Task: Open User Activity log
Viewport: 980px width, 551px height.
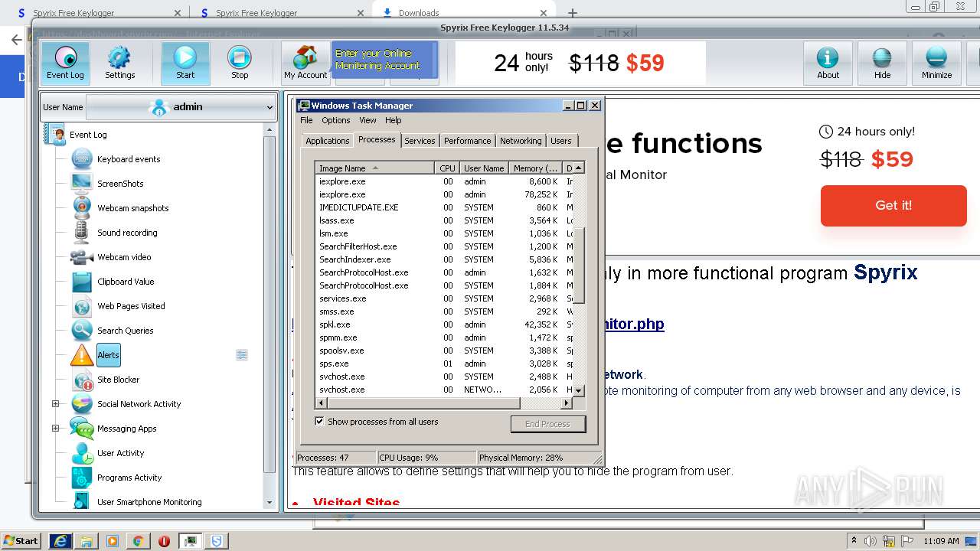Action: 120,453
